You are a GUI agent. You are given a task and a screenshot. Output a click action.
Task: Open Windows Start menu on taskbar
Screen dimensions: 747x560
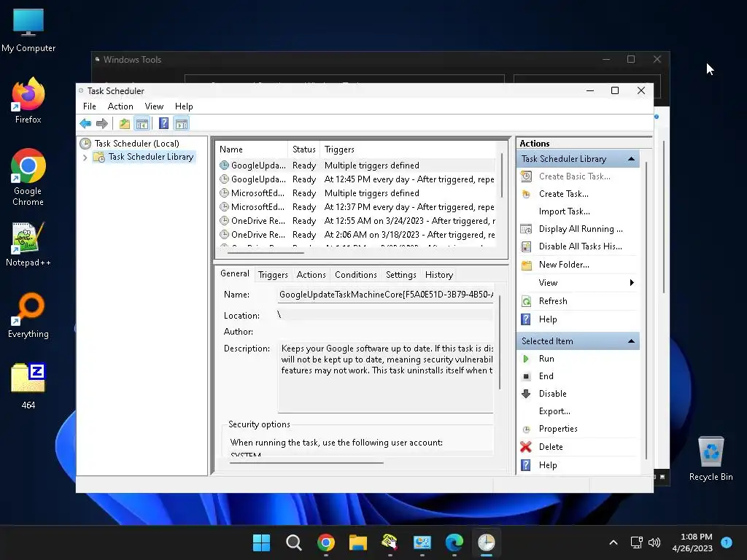[x=261, y=542]
